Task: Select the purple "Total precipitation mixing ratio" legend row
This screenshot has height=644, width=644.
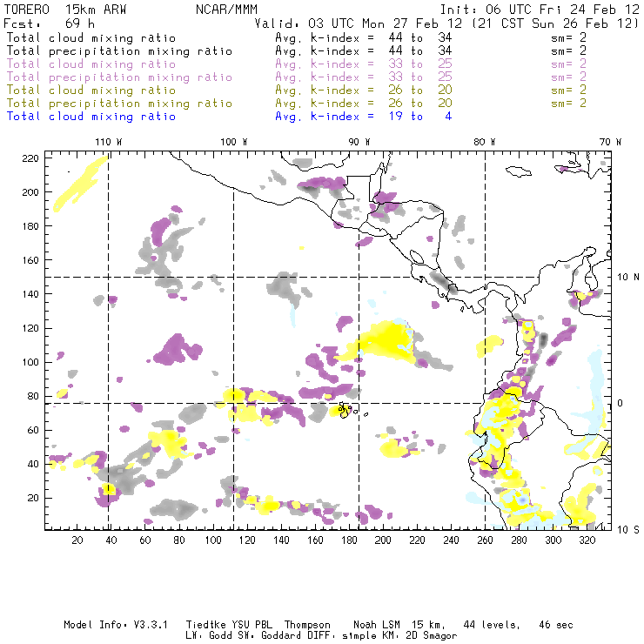Action: (x=296, y=77)
